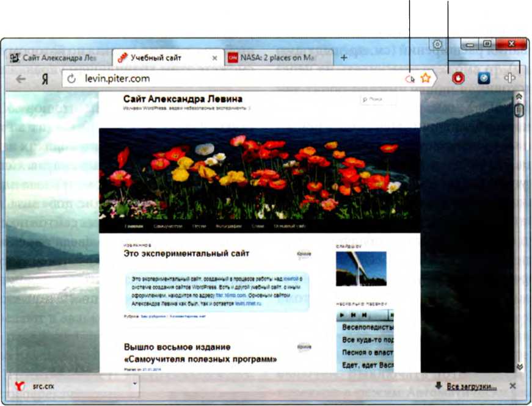Reload the page with the refresh icon

71,79
